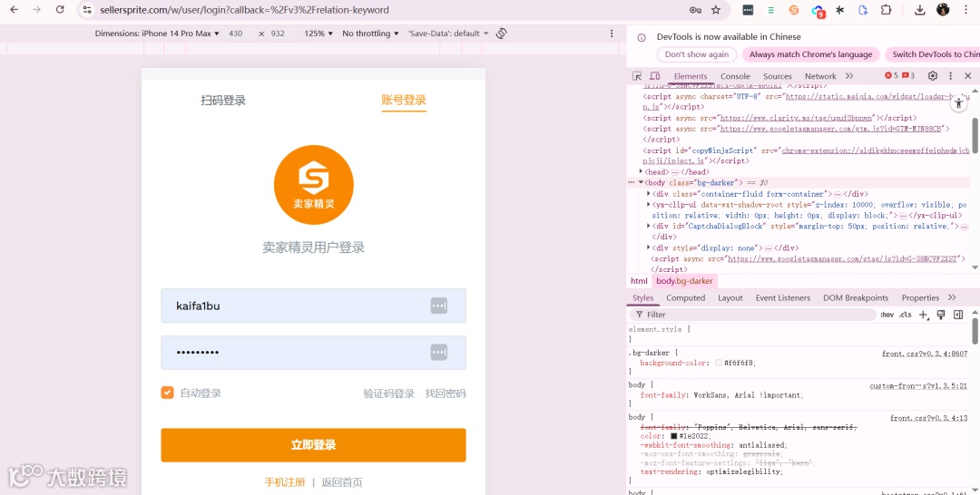This screenshot has height=495, width=980.
Task: Click the Don't show again button
Action: click(697, 54)
